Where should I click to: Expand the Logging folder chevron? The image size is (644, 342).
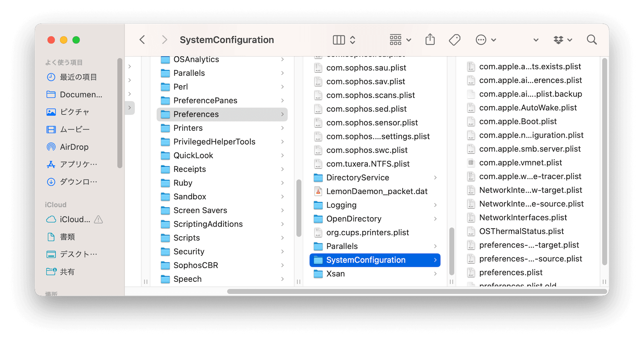(435, 205)
